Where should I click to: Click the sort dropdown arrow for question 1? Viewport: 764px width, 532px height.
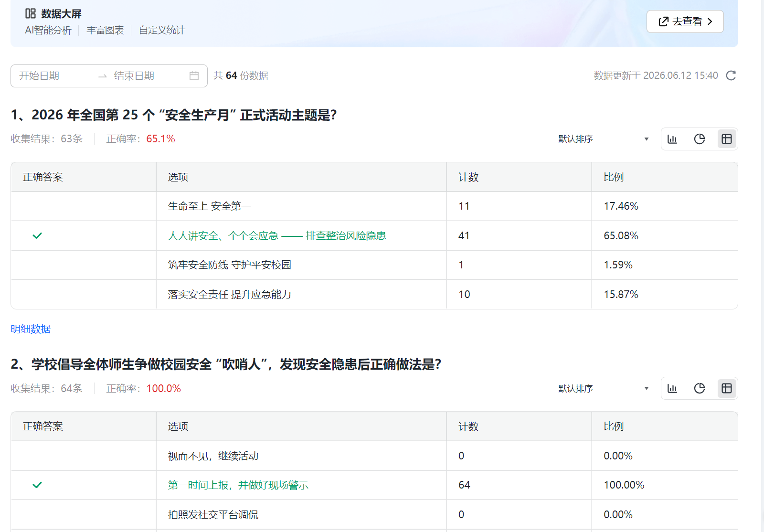coord(647,139)
